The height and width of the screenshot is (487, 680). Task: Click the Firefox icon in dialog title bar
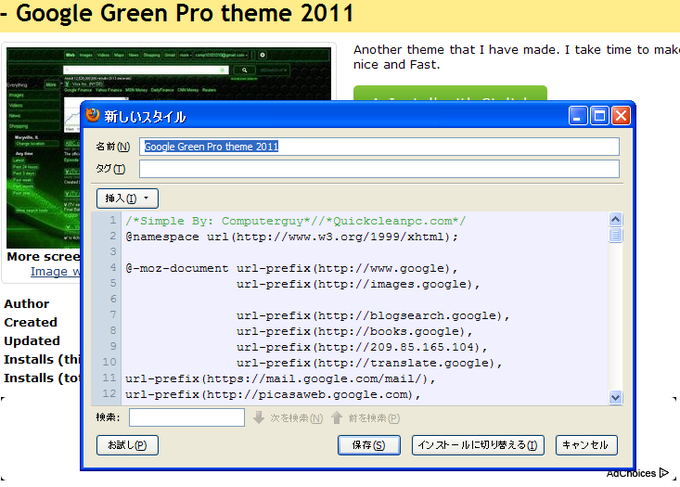point(92,115)
